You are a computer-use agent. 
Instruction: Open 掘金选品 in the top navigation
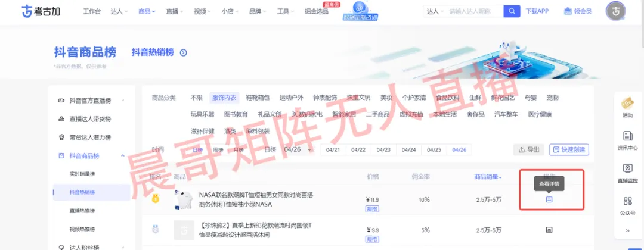pos(317,11)
